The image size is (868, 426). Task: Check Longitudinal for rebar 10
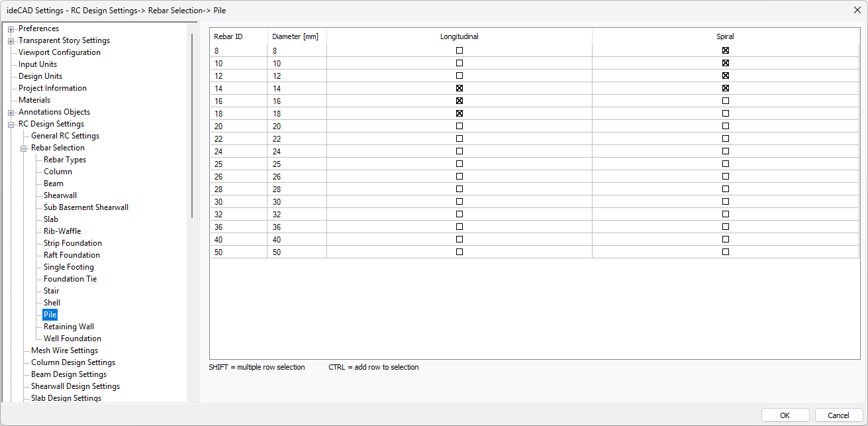click(459, 63)
